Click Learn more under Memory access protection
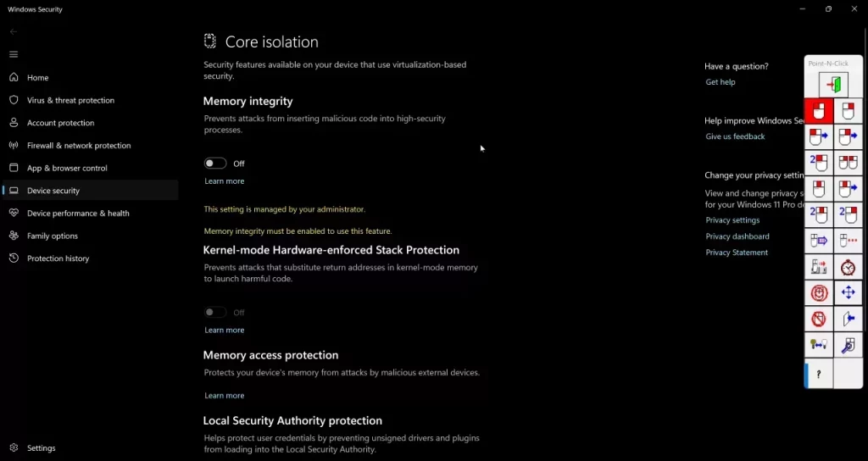The width and height of the screenshot is (868, 461). pyautogui.click(x=224, y=395)
